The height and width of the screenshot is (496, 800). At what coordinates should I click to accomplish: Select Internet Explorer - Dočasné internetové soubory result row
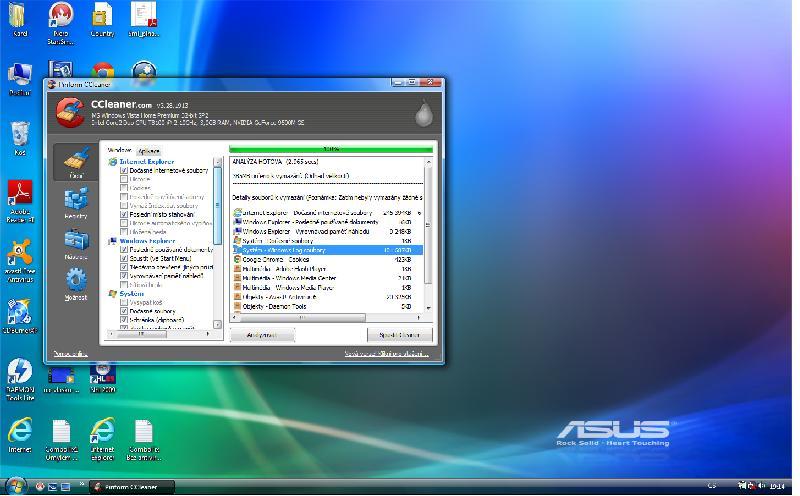(x=327, y=212)
